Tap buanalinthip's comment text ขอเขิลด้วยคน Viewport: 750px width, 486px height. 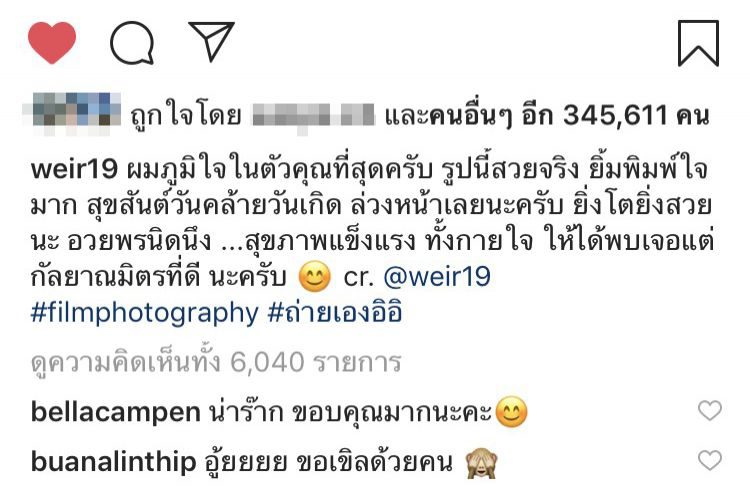[374, 462]
